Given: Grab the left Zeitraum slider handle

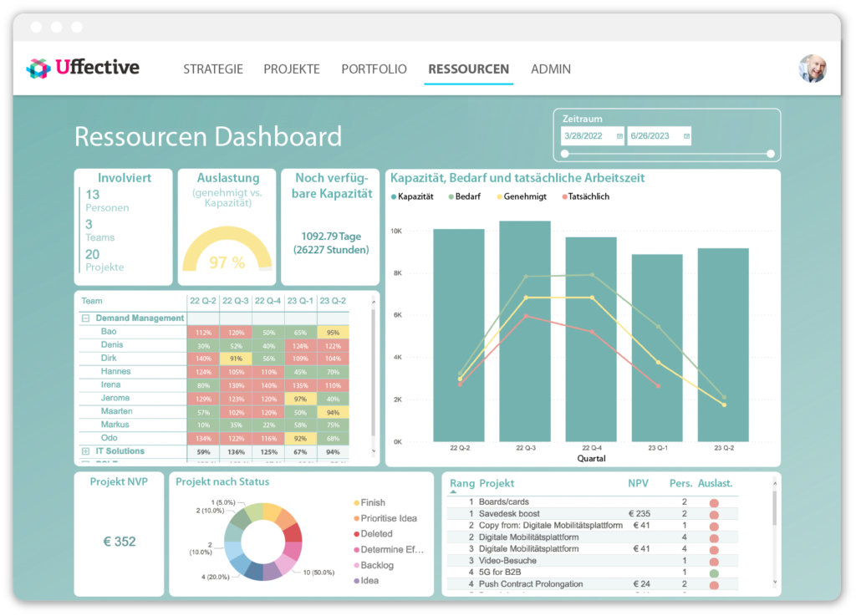Looking at the screenshot, I should (565, 154).
